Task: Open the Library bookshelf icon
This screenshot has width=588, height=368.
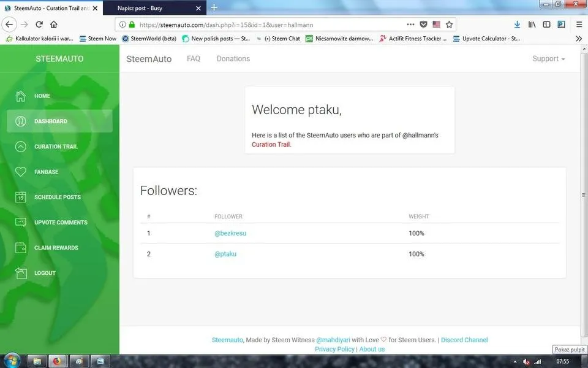Action: click(x=532, y=25)
